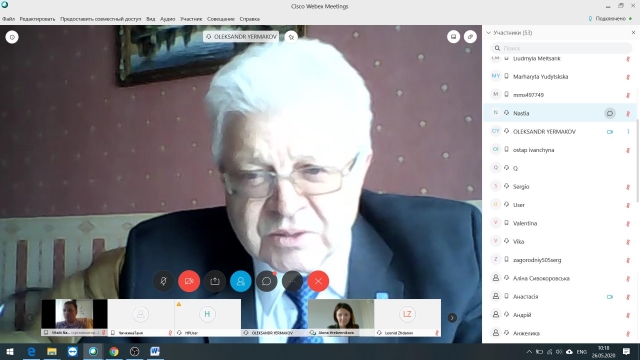
Task: Select participant Vika
Action: 559,242
